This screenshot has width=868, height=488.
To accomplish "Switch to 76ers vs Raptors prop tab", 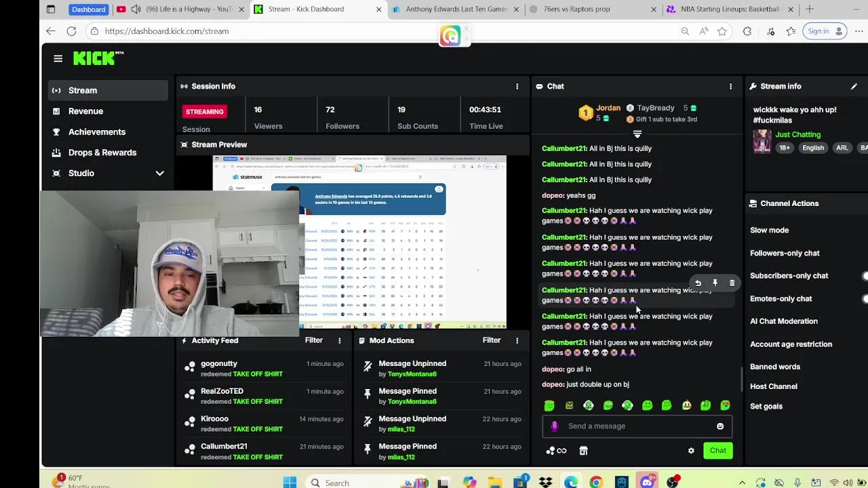I will 593,9.
